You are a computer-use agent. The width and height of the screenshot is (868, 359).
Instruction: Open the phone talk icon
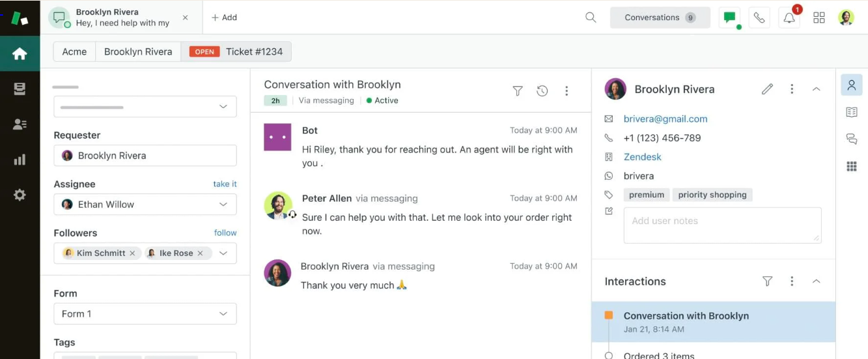pos(759,18)
